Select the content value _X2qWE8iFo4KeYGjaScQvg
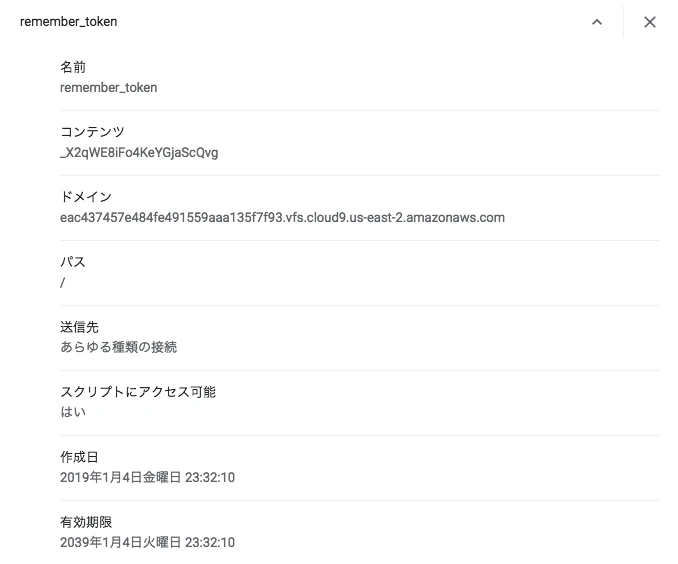This screenshot has height=564, width=678. click(139, 153)
